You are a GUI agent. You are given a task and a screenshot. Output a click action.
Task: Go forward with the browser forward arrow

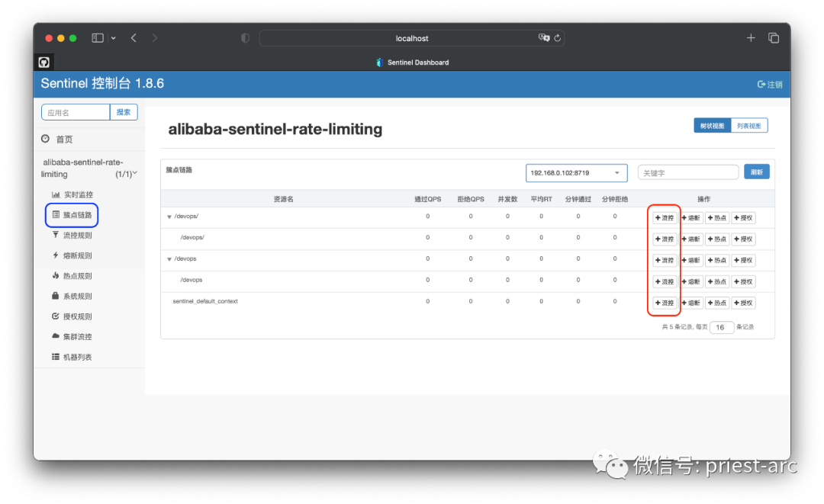point(154,38)
